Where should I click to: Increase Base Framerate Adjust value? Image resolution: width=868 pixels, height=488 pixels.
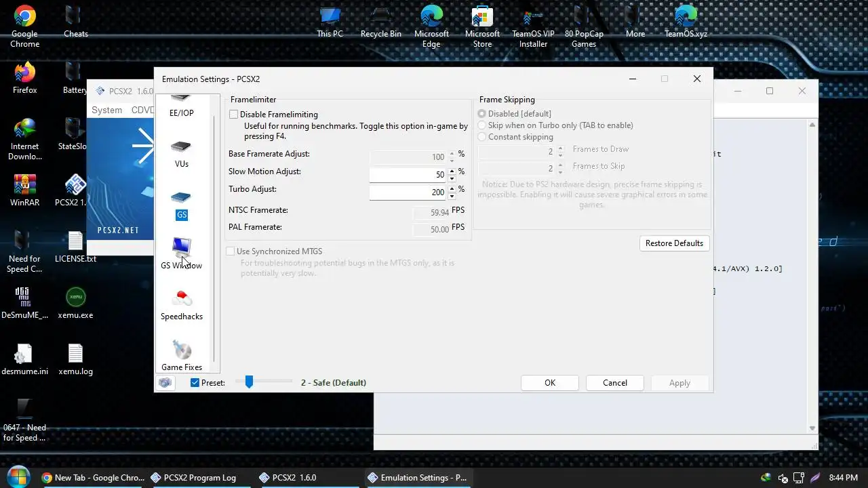(x=452, y=153)
